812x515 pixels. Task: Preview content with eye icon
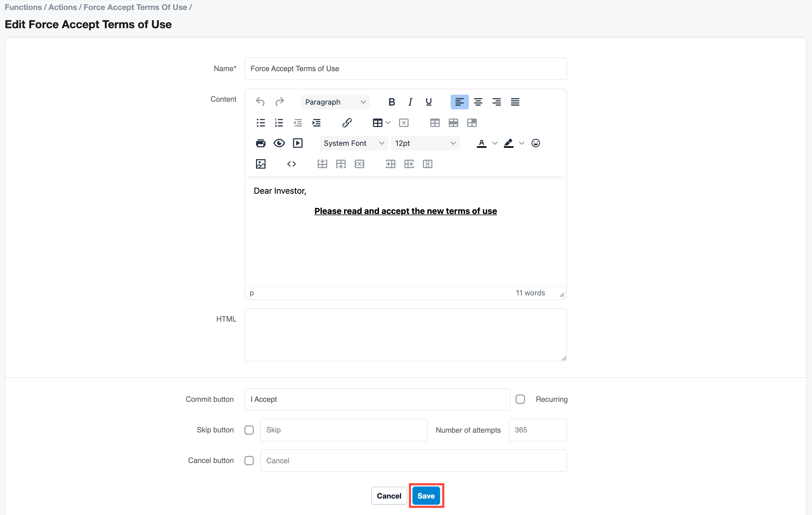click(279, 143)
